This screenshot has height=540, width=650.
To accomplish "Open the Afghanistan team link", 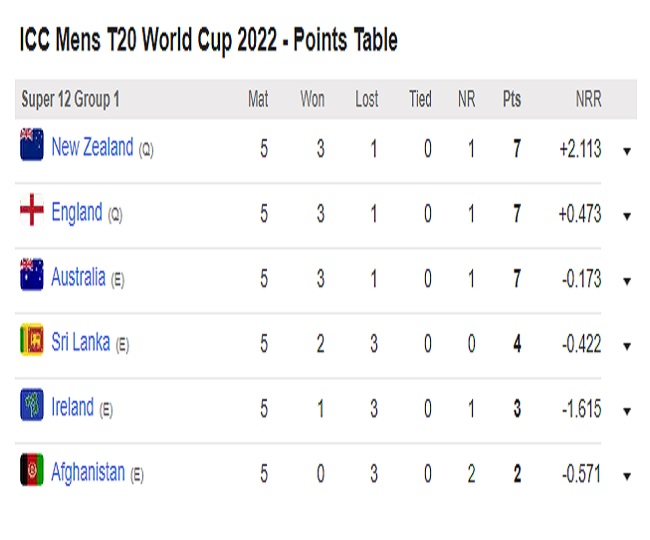I will click(x=88, y=473).
